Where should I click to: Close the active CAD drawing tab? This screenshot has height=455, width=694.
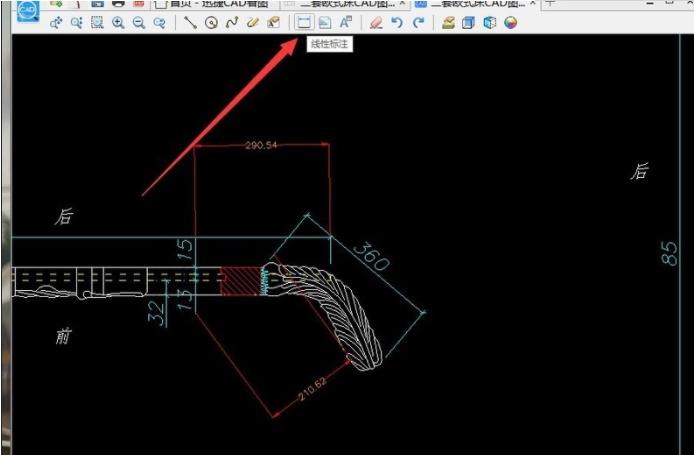pos(533,3)
